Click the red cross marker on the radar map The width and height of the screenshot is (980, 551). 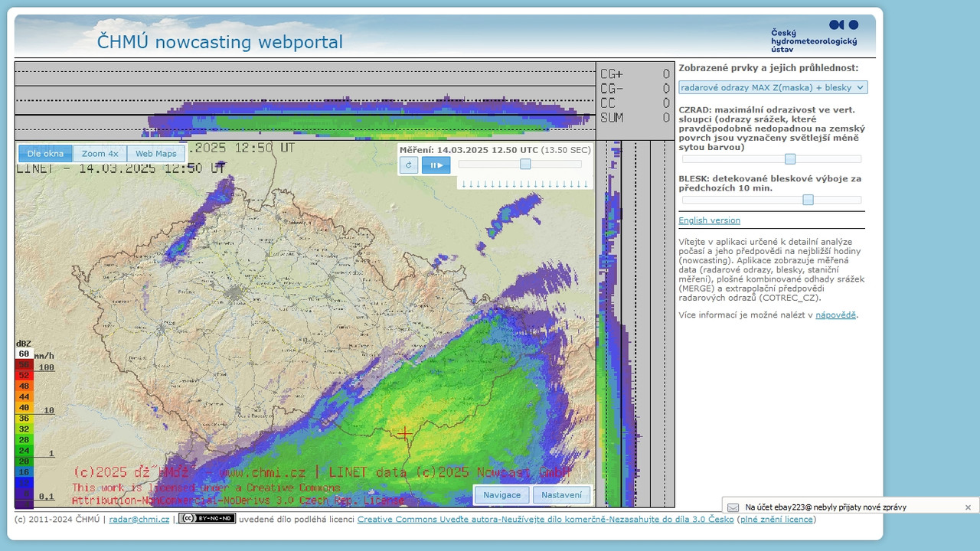tap(404, 434)
